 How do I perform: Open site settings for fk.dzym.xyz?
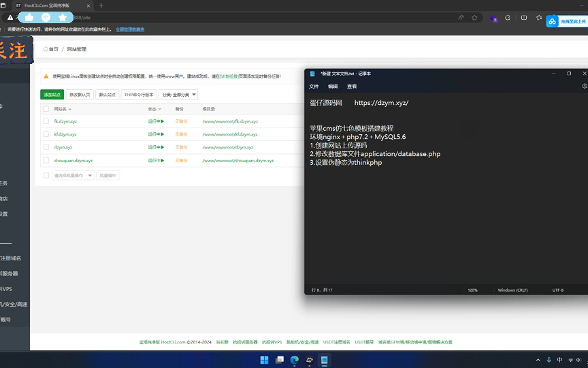pyautogui.click(x=65, y=121)
